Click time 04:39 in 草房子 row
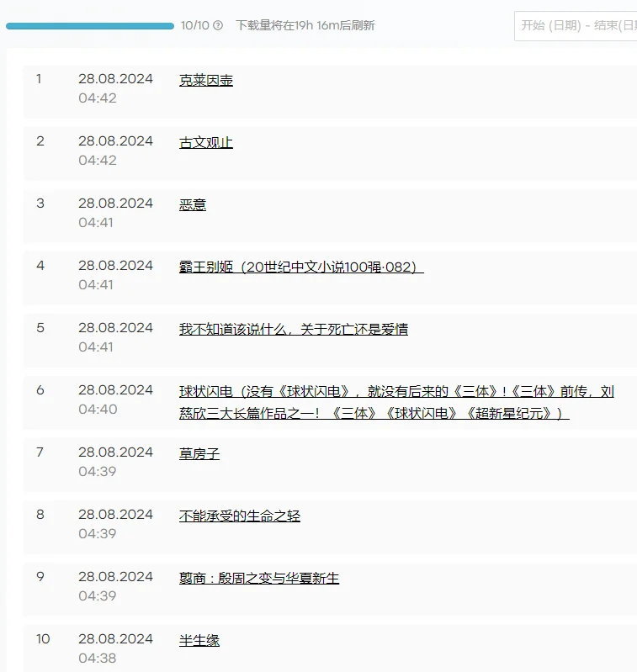 tap(98, 472)
